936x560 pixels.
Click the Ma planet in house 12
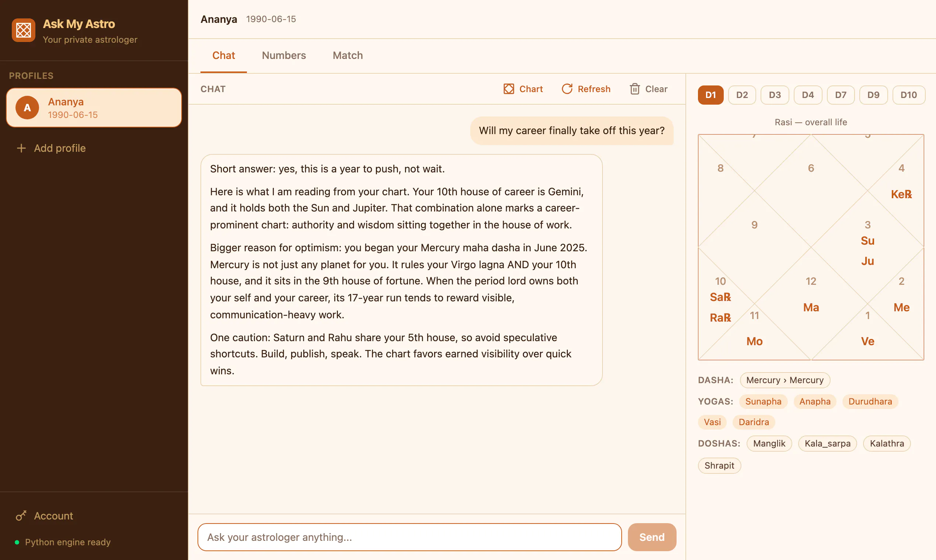811,308
